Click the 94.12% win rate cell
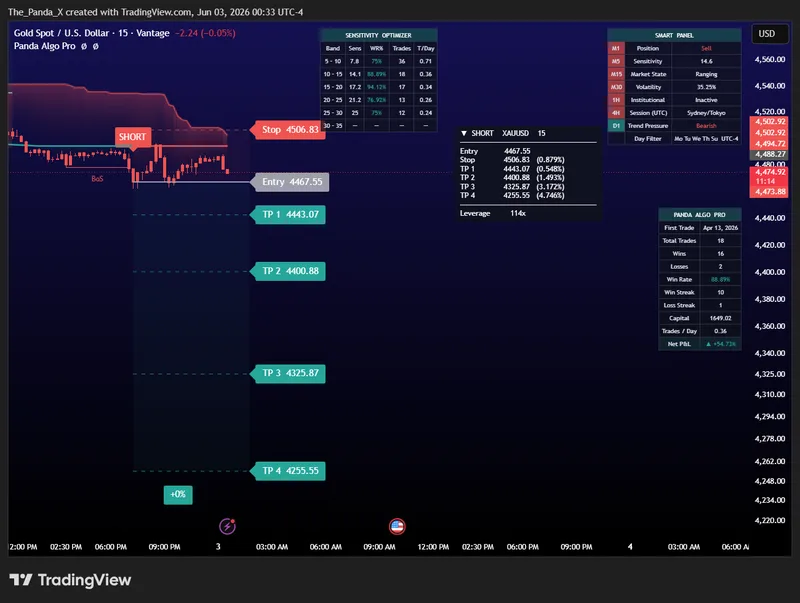This screenshot has height=603, width=800. click(x=377, y=87)
